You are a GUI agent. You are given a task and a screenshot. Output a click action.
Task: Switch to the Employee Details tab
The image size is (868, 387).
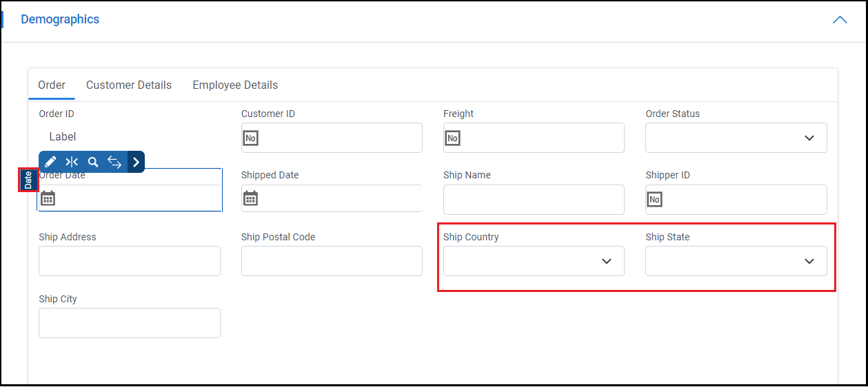click(x=235, y=85)
